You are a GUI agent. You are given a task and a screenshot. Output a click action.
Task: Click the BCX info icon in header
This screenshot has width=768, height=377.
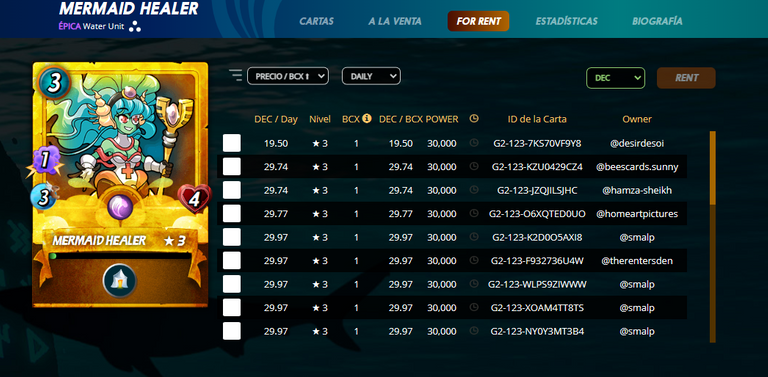pyautogui.click(x=367, y=118)
